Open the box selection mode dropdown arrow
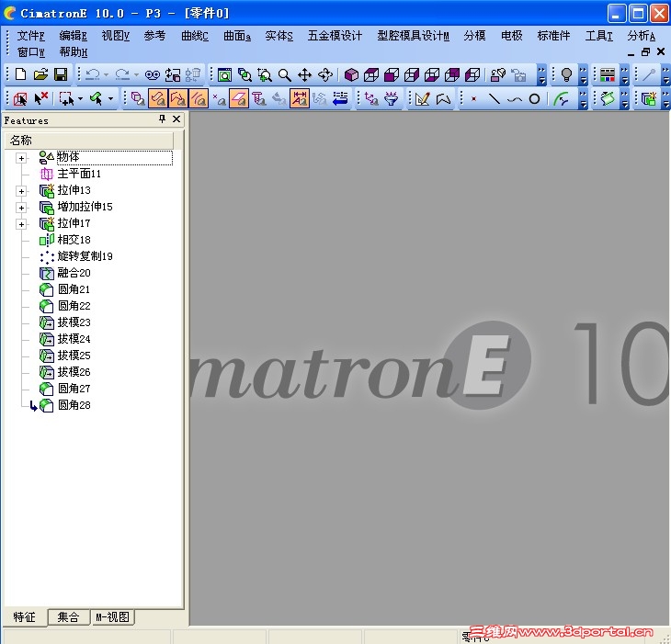671x644 pixels. 81,99
